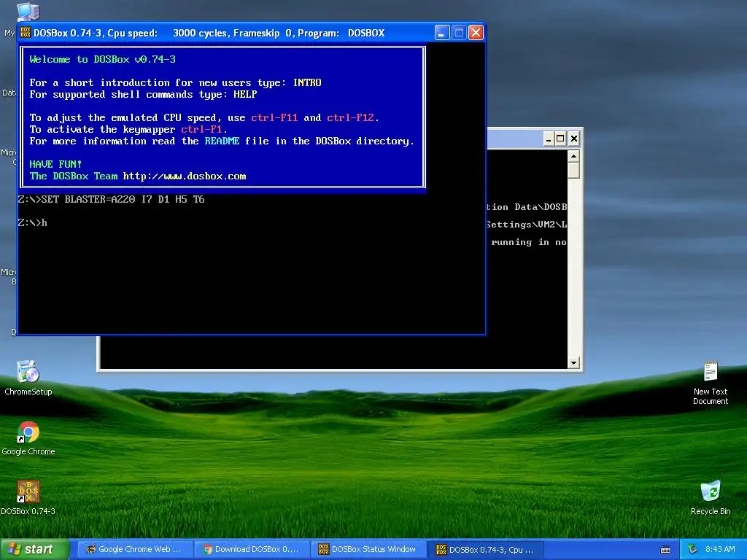Maximize the DOSBox Status Window
This screenshot has height=560, width=747.
coord(561,139)
